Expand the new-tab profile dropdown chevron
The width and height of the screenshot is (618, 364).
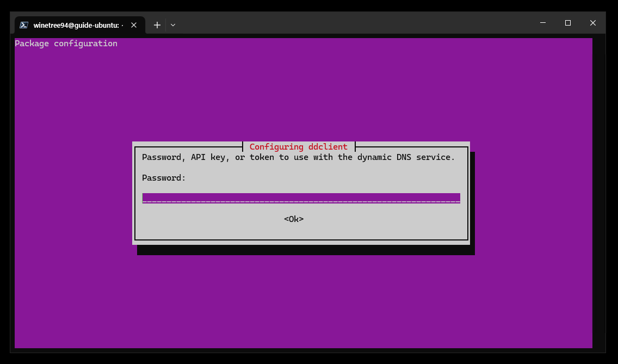(x=172, y=25)
